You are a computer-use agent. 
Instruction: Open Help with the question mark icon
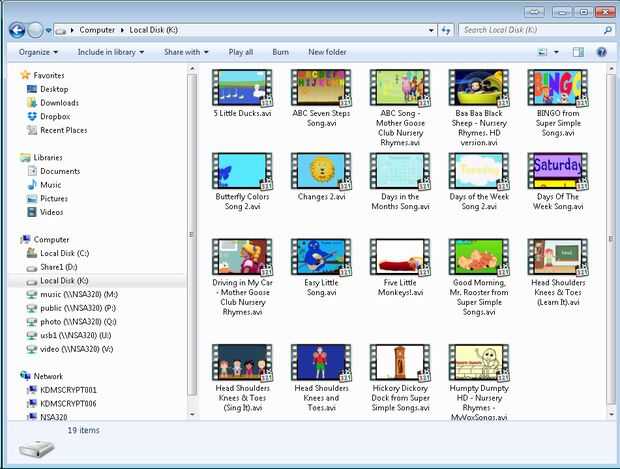[x=601, y=52]
